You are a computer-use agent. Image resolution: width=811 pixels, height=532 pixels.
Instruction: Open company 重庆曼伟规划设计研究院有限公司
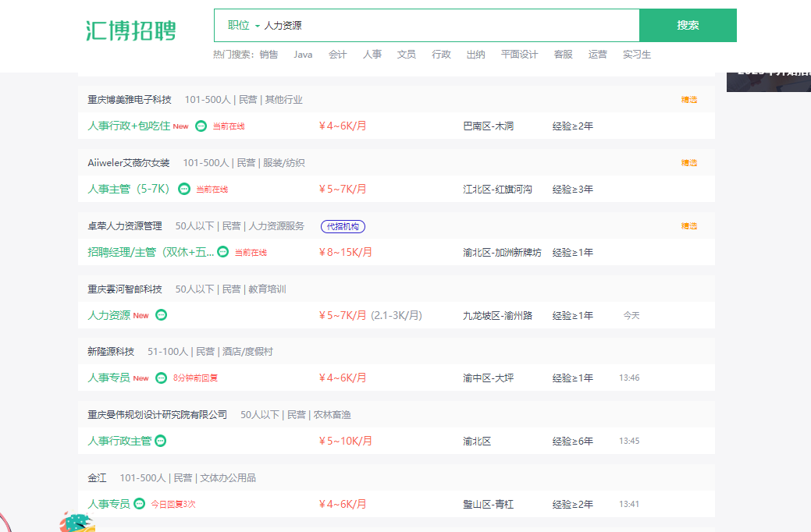(x=157, y=415)
